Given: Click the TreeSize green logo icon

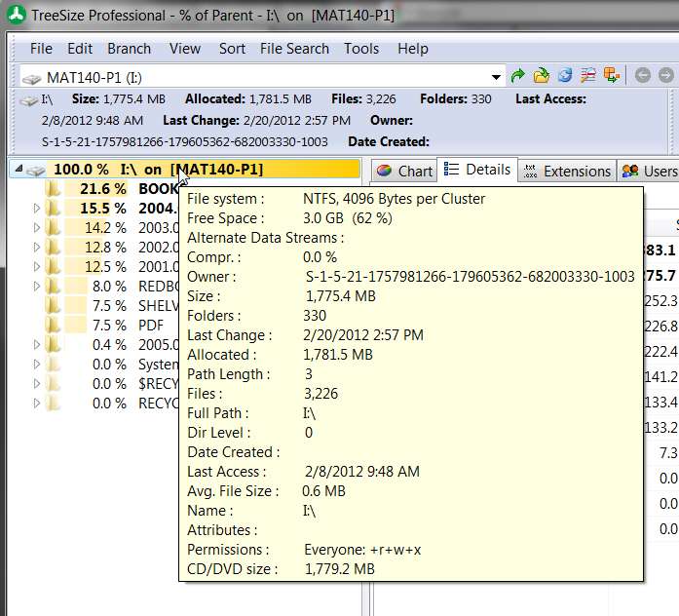Looking at the screenshot, I should 17,15.
